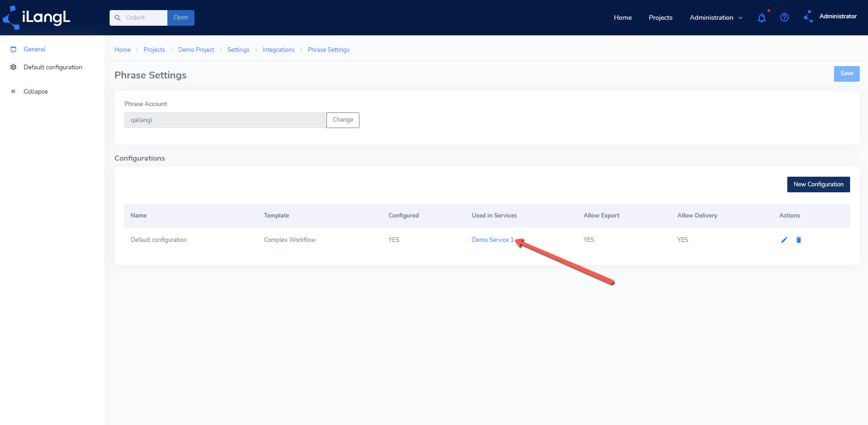
Task: Click Default configuration table cell
Action: pos(159,240)
